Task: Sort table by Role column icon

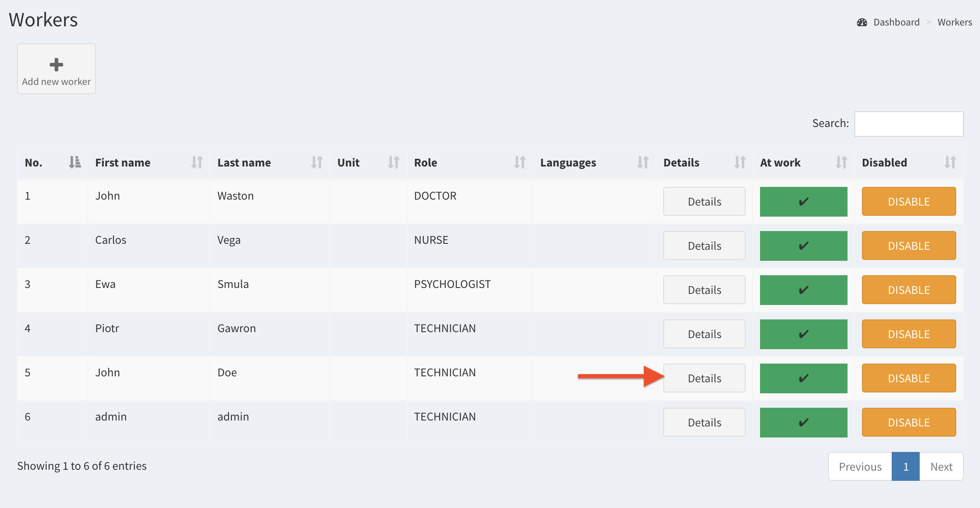Action: pyautogui.click(x=519, y=162)
